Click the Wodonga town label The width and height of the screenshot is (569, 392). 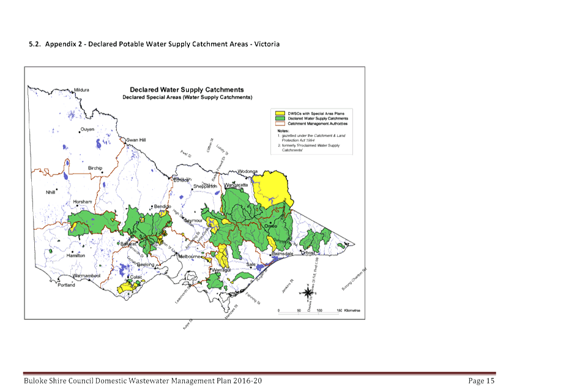click(245, 171)
